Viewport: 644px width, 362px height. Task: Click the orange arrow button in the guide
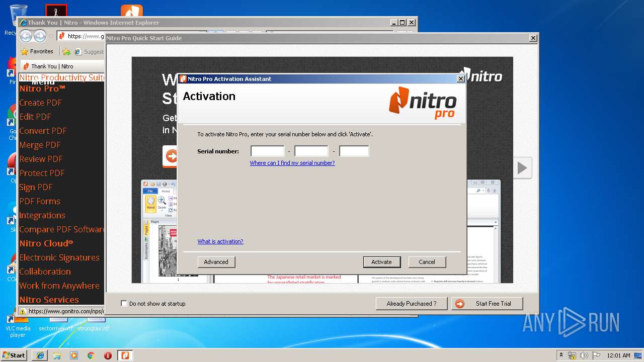171,156
